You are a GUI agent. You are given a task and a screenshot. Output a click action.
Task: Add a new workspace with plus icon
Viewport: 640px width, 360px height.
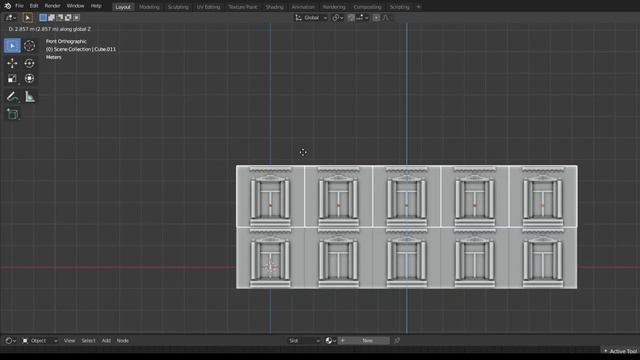[x=418, y=7]
